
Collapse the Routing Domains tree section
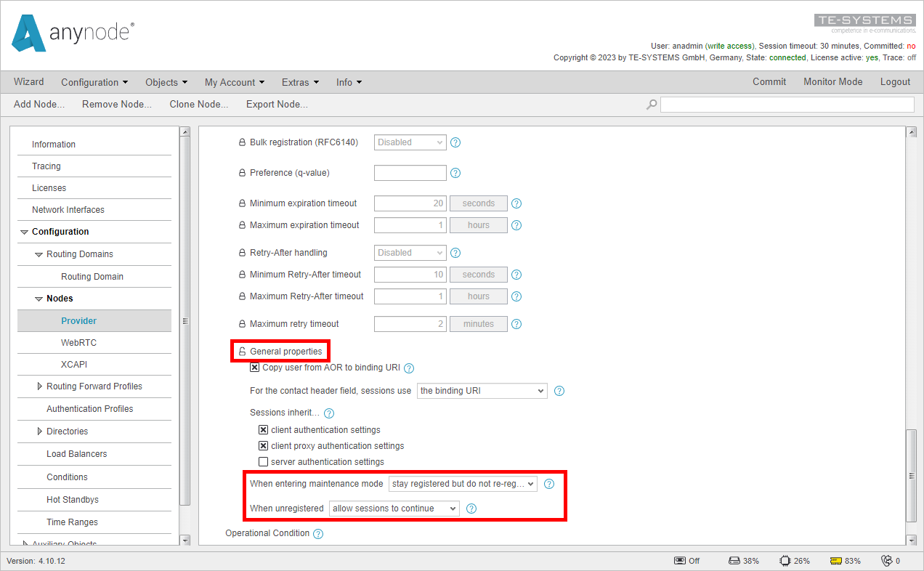(40, 254)
